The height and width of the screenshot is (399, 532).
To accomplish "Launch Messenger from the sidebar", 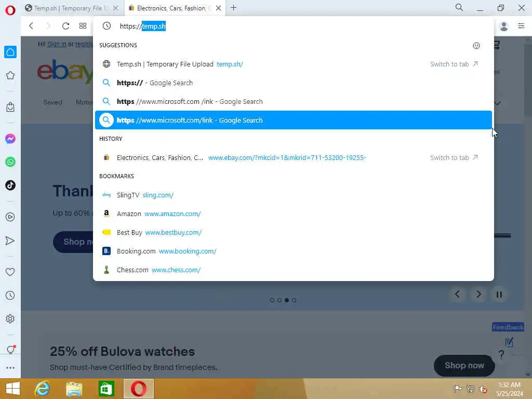I will tap(10, 138).
